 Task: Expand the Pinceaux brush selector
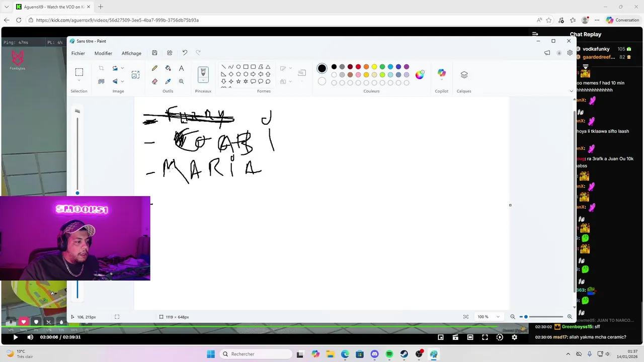[203, 81]
